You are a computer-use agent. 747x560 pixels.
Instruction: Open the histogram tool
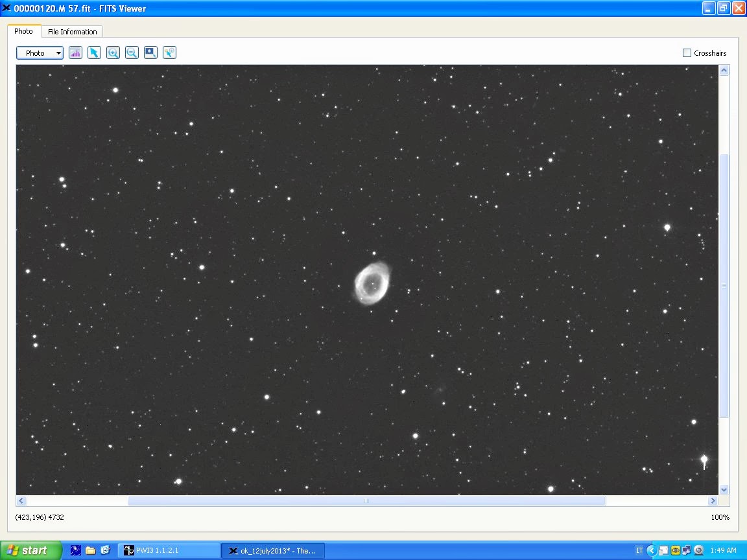75,53
